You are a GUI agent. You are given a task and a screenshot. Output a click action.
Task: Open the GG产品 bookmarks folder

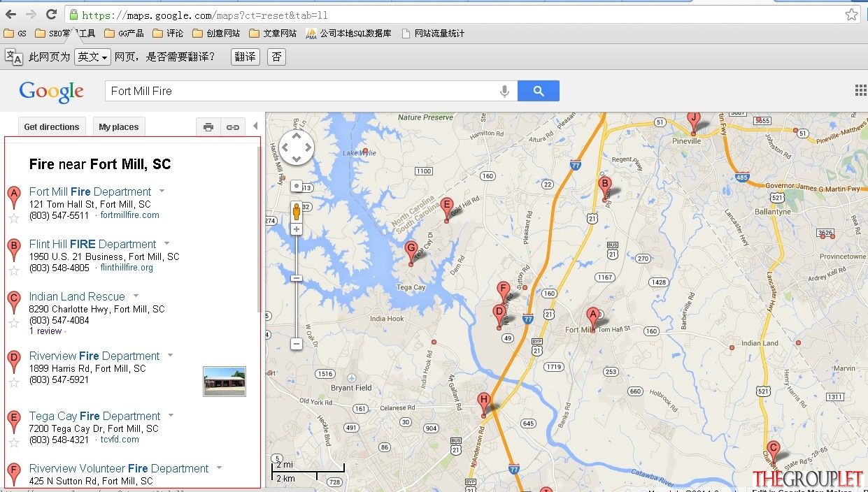(x=124, y=33)
